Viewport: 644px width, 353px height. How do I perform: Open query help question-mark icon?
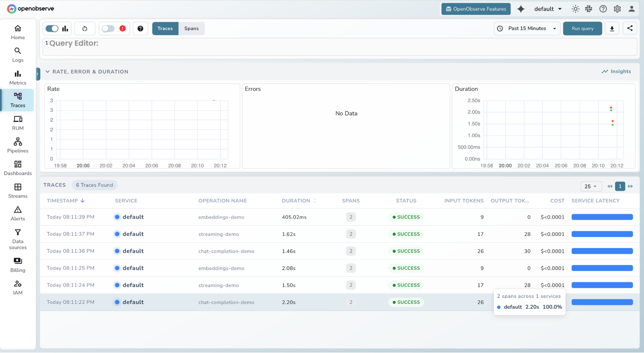[x=140, y=29]
